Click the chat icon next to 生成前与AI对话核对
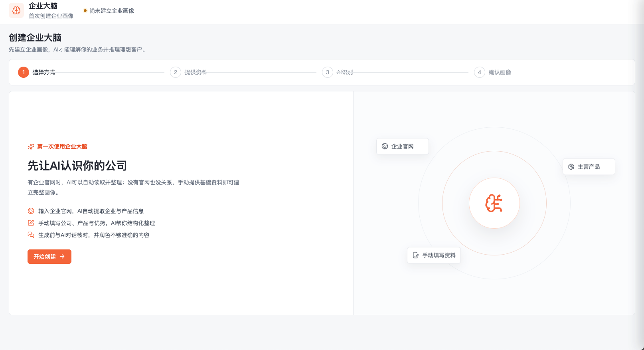The width and height of the screenshot is (644, 350). [31, 235]
